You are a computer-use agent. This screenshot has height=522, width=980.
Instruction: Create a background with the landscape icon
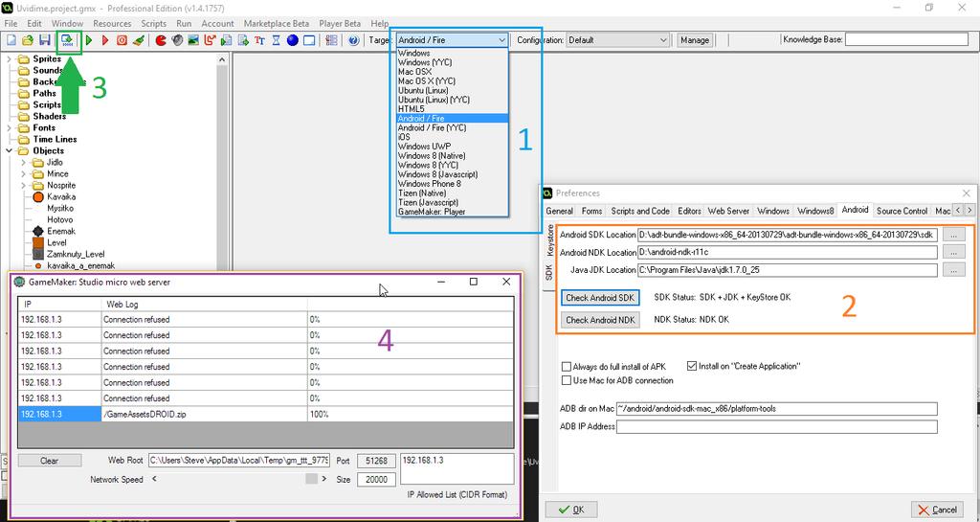193,40
